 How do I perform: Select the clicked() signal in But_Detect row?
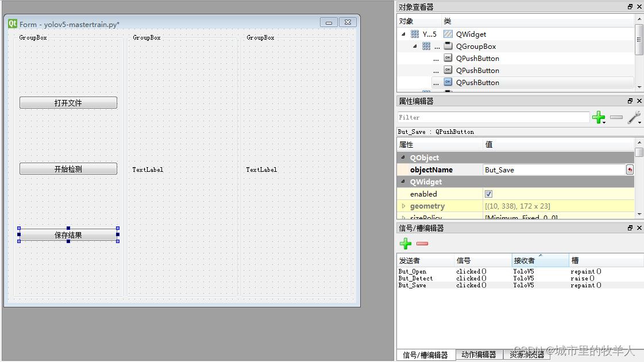(472, 279)
